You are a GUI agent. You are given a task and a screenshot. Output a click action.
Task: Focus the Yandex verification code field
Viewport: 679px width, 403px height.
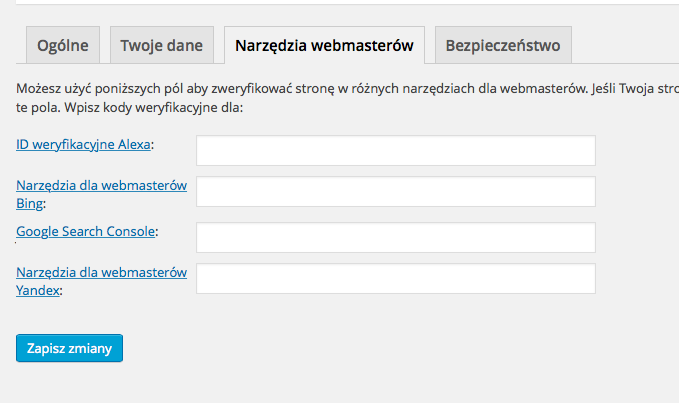pyautogui.click(x=396, y=278)
